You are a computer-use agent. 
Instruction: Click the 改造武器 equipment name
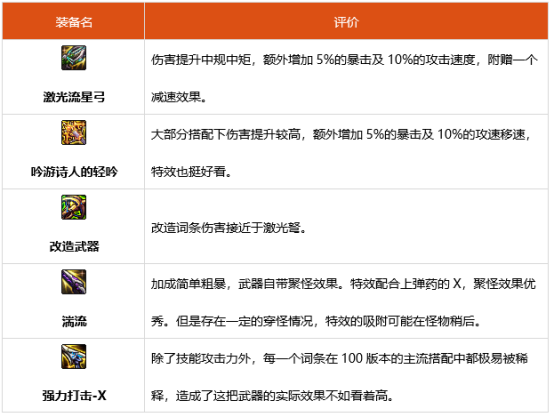(x=74, y=246)
